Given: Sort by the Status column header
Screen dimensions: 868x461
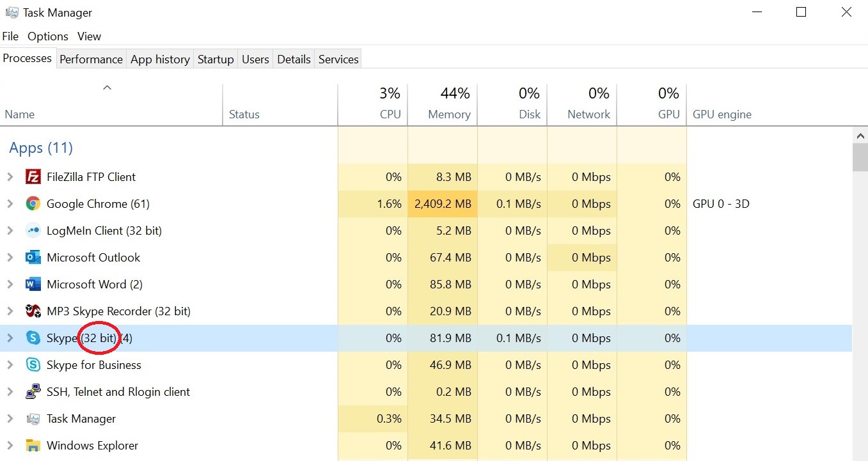Looking at the screenshot, I should pyautogui.click(x=280, y=105).
